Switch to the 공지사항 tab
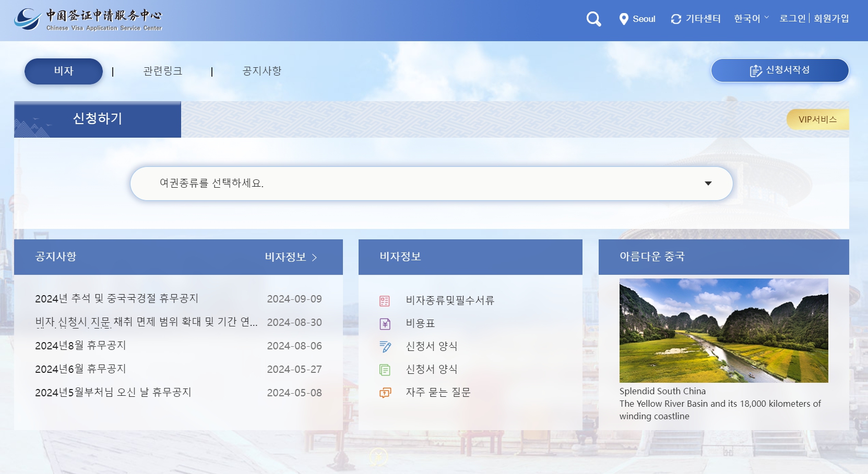This screenshot has height=474, width=868. coord(261,71)
